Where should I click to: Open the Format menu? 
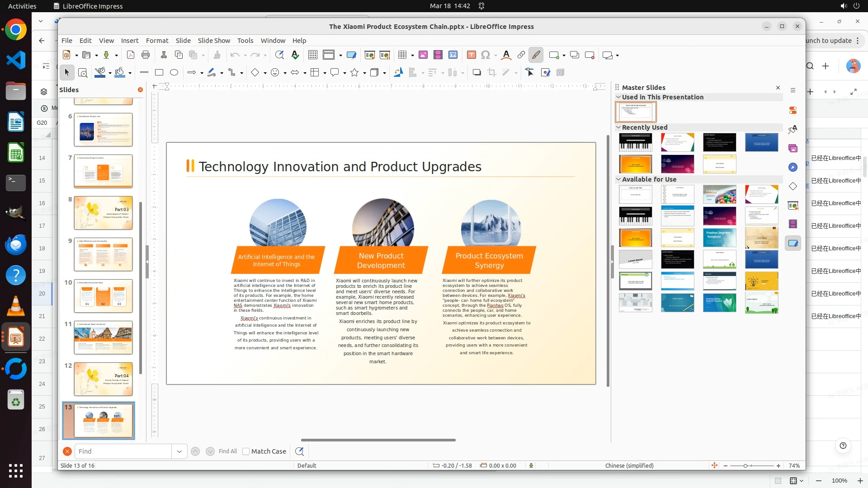(x=157, y=41)
